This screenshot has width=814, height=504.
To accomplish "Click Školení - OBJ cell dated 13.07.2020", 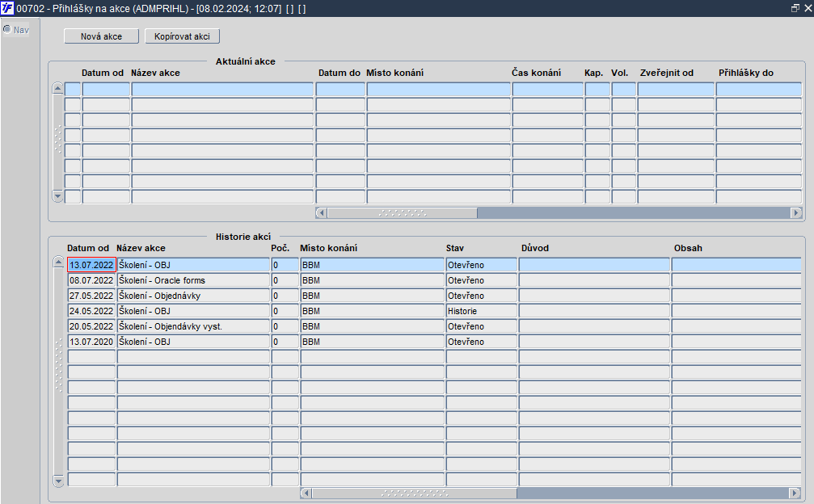I will click(x=193, y=342).
